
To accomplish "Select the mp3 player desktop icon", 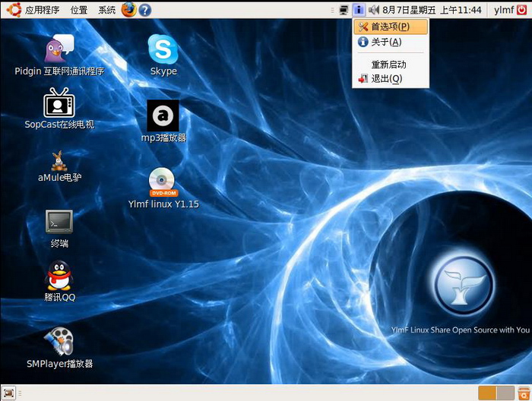I will [x=163, y=115].
